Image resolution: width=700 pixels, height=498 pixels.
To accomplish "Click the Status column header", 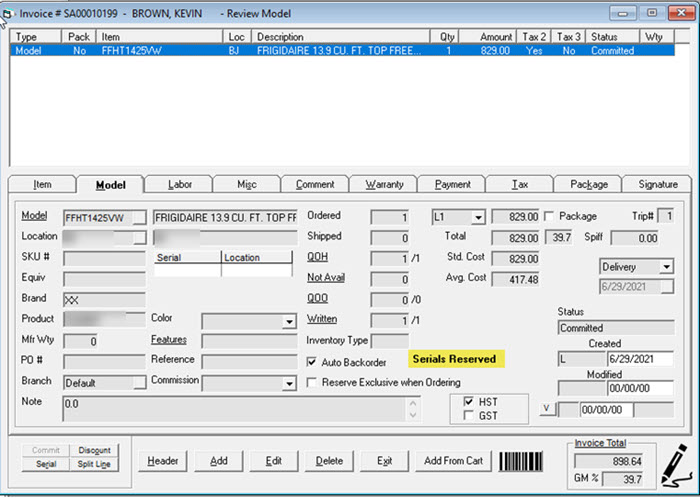I will tap(613, 37).
